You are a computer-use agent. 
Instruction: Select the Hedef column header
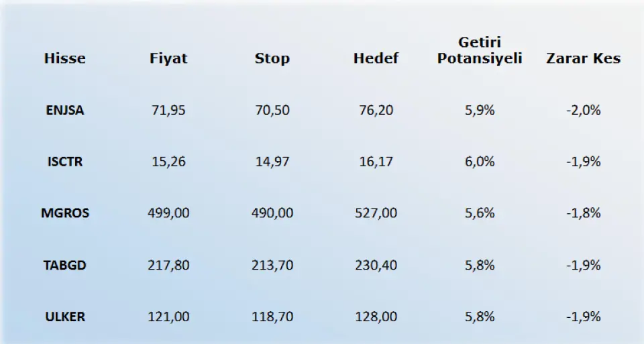376,58
